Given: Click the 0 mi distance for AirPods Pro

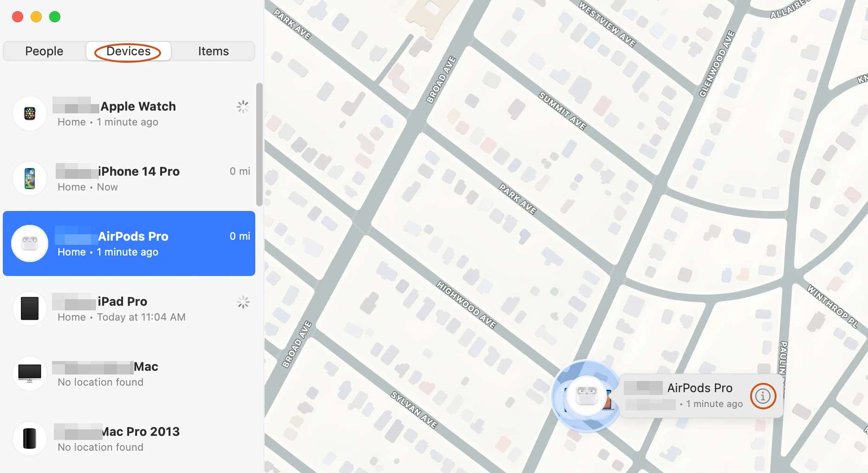Looking at the screenshot, I should coord(240,236).
